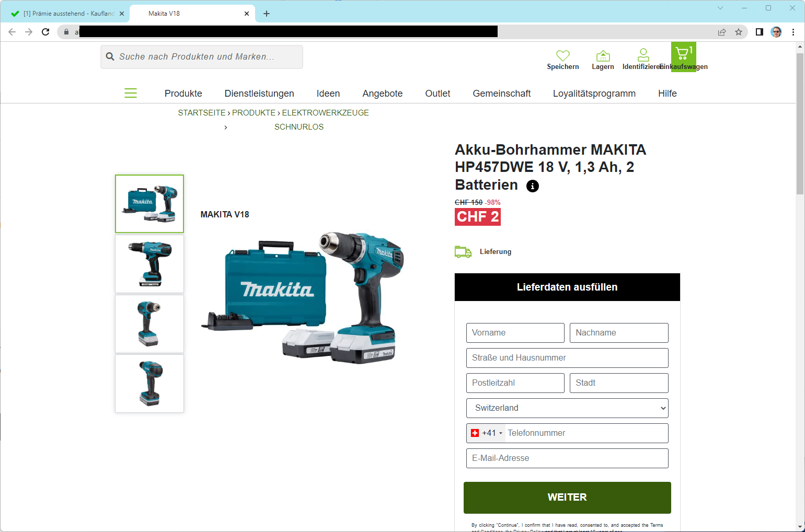Viewport: 805px width, 532px height.
Task: Click the CHF 2 price label
Action: (478, 217)
